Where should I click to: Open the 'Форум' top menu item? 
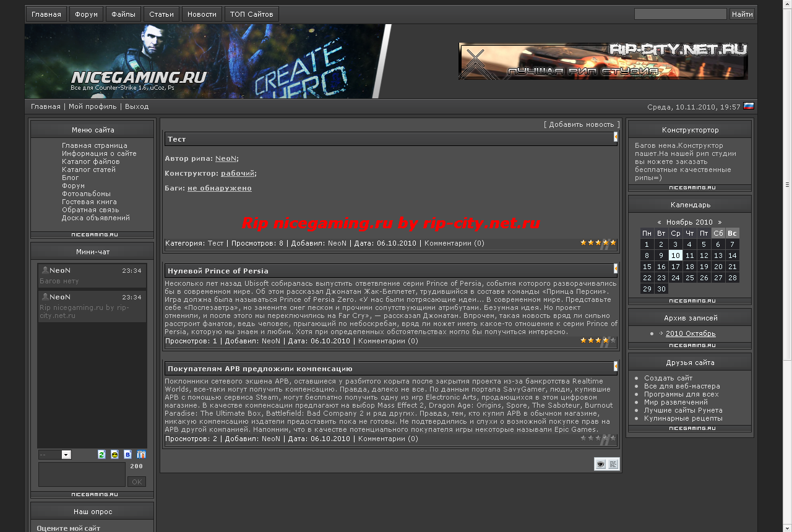point(87,14)
